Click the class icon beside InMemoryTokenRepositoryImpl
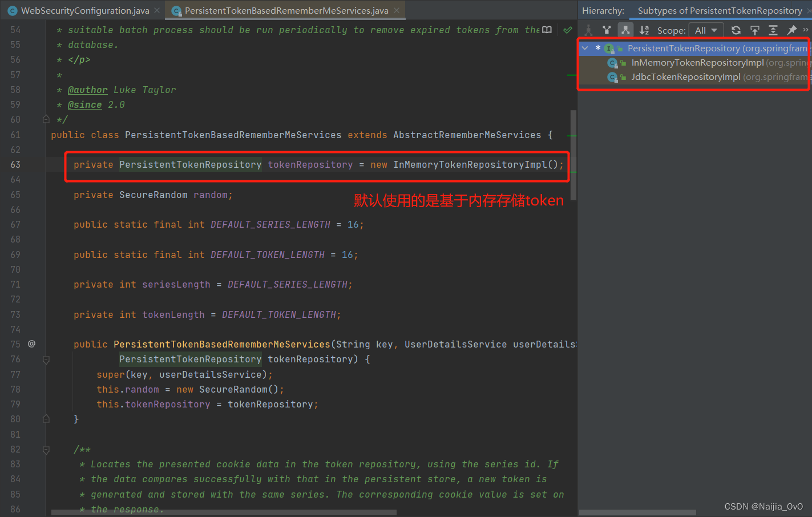 point(612,63)
